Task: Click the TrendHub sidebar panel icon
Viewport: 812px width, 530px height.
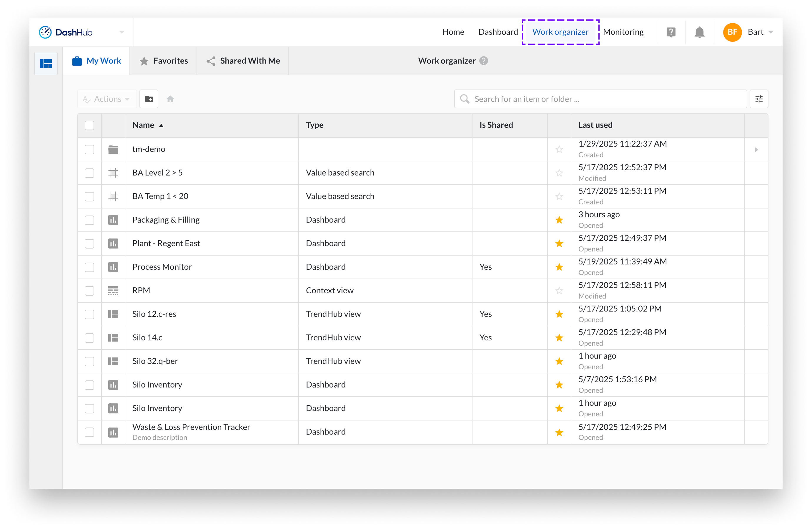Action: [x=46, y=64]
